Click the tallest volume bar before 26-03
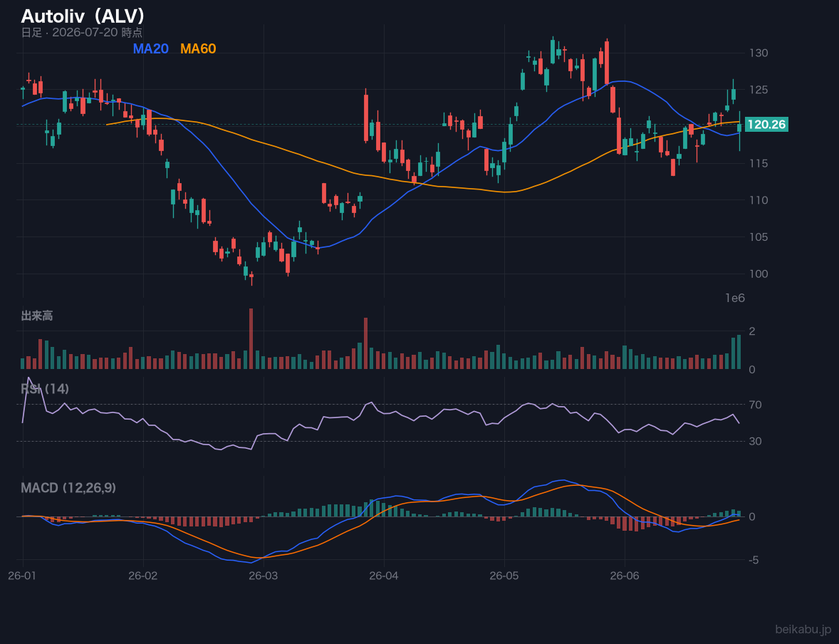839x644 pixels. click(x=251, y=338)
